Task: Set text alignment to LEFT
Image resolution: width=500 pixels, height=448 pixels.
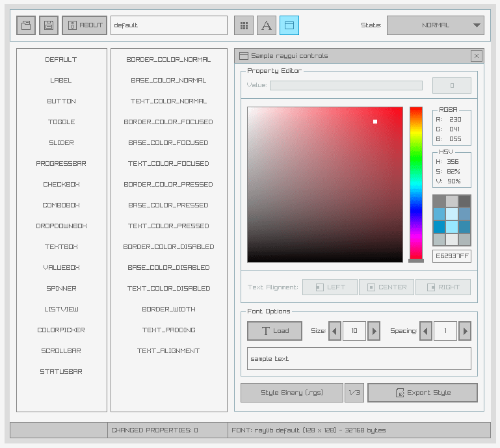Action: point(330,287)
